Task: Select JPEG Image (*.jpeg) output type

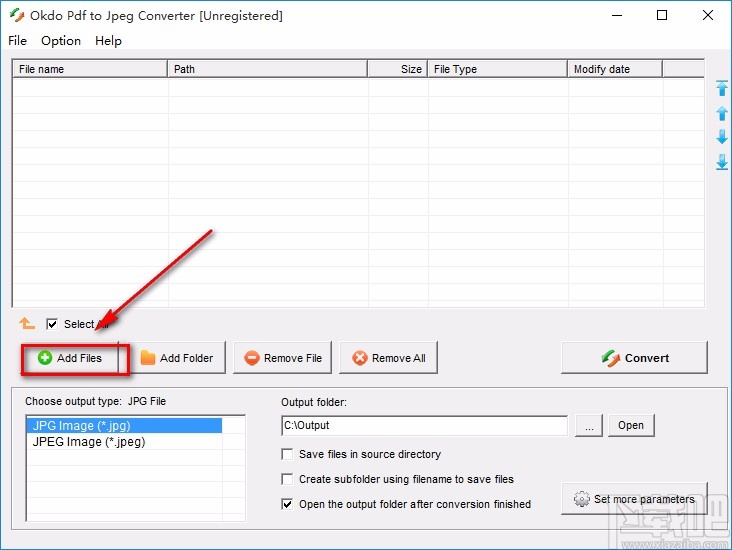Action: pyautogui.click(x=124, y=442)
